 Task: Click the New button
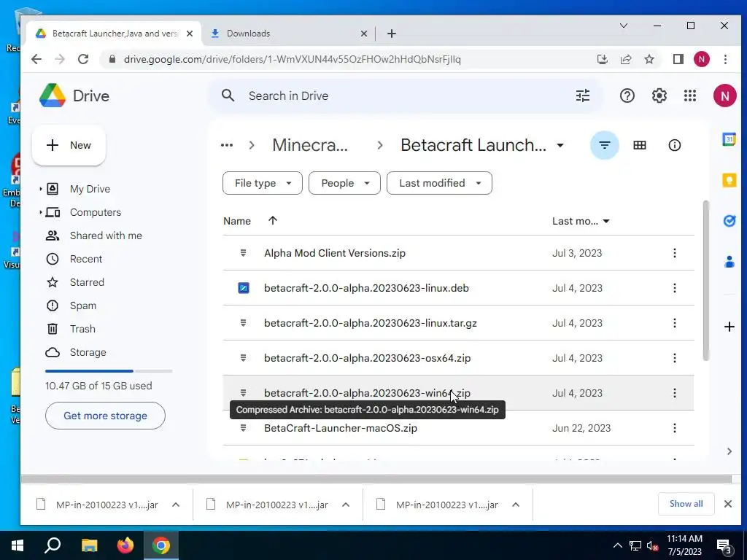point(69,145)
